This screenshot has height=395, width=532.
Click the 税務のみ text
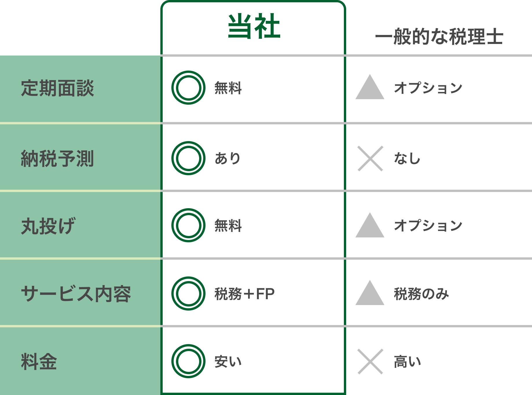click(421, 294)
